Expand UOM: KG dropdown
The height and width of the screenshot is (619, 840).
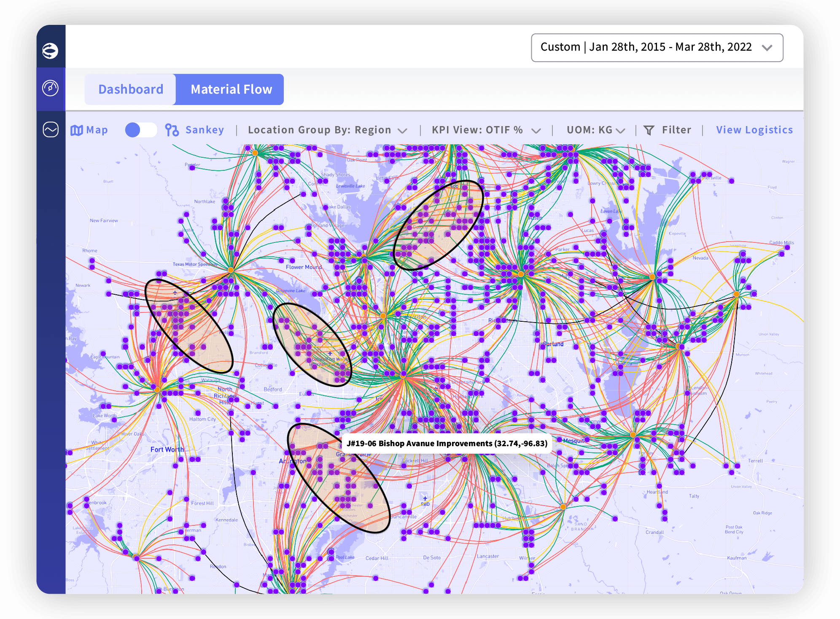[595, 130]
